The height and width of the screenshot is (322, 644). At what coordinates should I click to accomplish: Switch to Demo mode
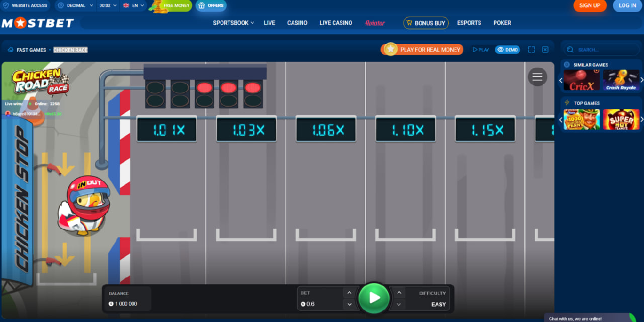(x=507, y=49)
